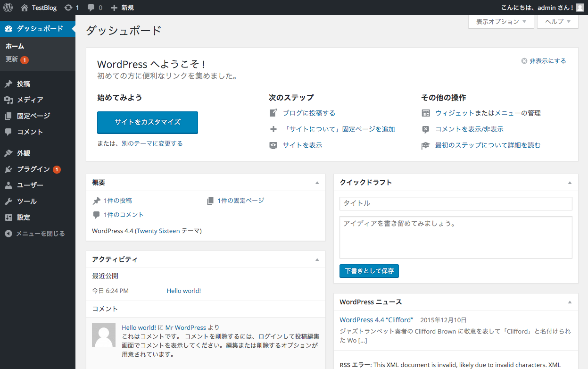Click bubble icon beside 1件のコメント
588x369 pixels.
(97, 215)
